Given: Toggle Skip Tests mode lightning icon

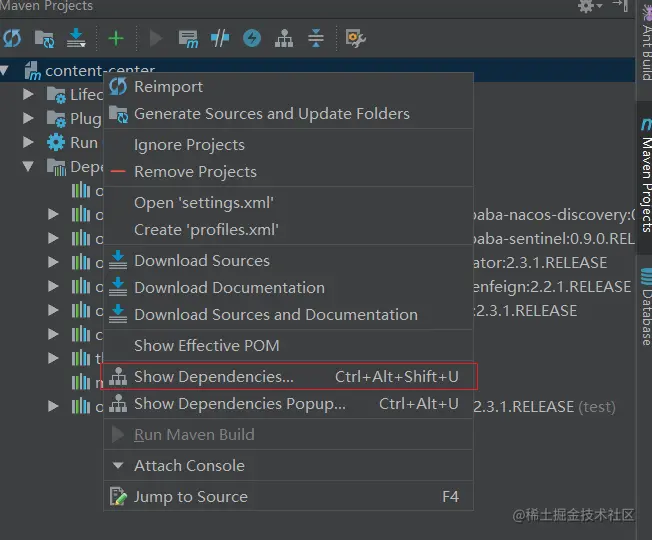Looking at the screenshot, I should (x=252, y=39).
